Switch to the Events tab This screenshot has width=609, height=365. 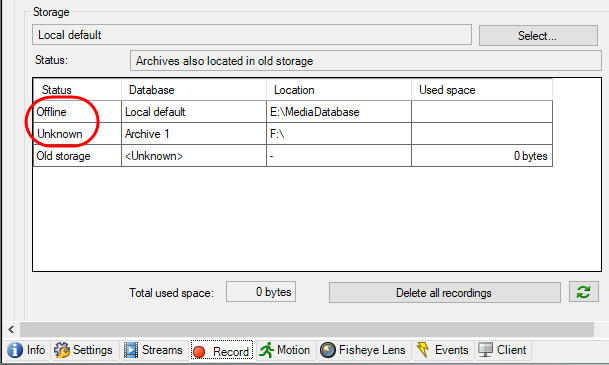click(443, 350)
